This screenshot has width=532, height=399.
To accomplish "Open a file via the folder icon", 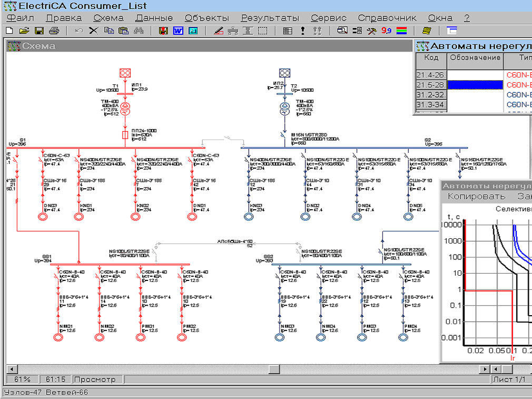I will (x=24, y=31).
